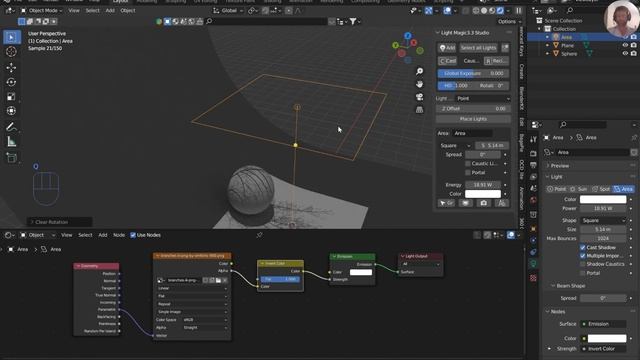Enable the Shadow Caustics checkbox
This screenshot has width=640, height=360.
pyautogui.click(x=582, y=264)
